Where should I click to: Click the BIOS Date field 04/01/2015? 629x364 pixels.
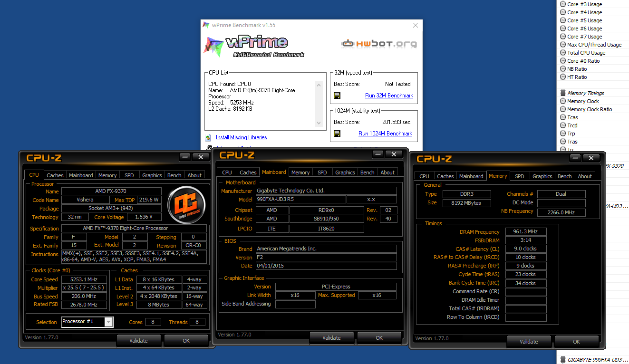[326, 266]
